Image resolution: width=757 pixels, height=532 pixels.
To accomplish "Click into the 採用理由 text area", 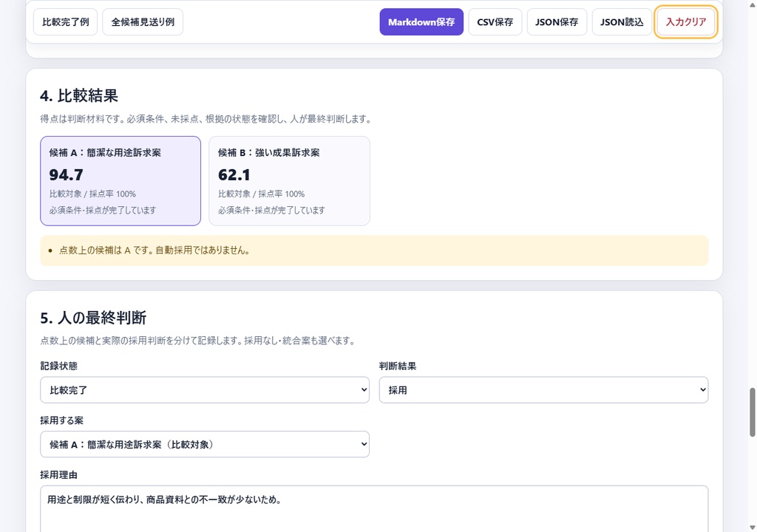I will [374, 509].
